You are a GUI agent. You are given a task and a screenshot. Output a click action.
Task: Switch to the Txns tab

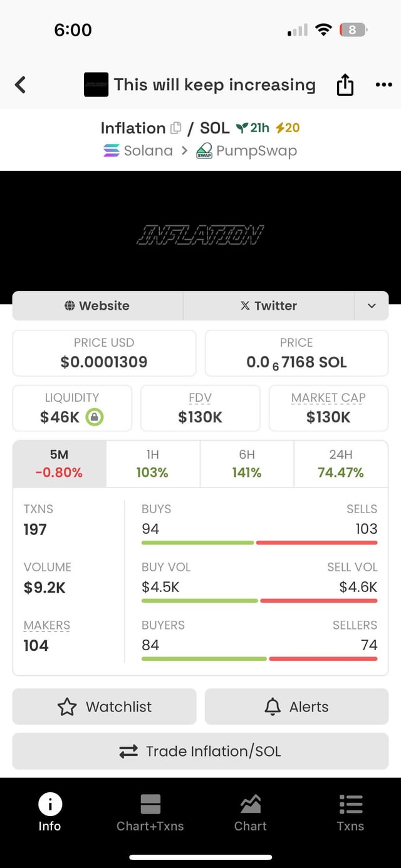click(350, 812)
